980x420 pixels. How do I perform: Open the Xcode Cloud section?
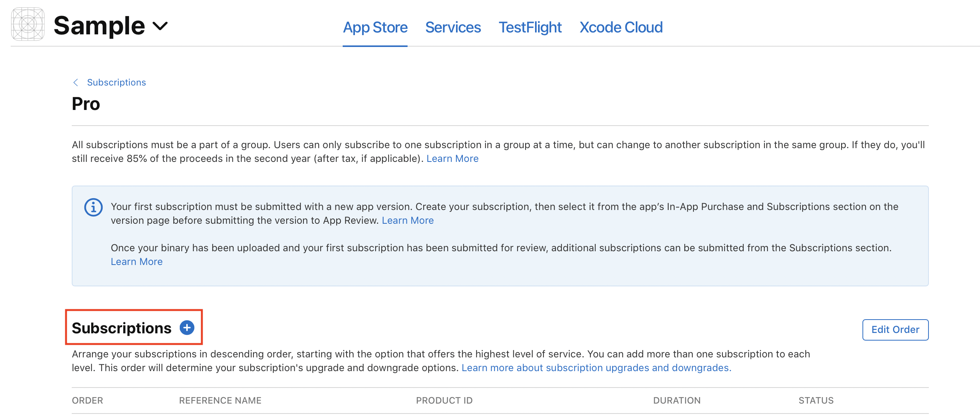tap(621, 27)
